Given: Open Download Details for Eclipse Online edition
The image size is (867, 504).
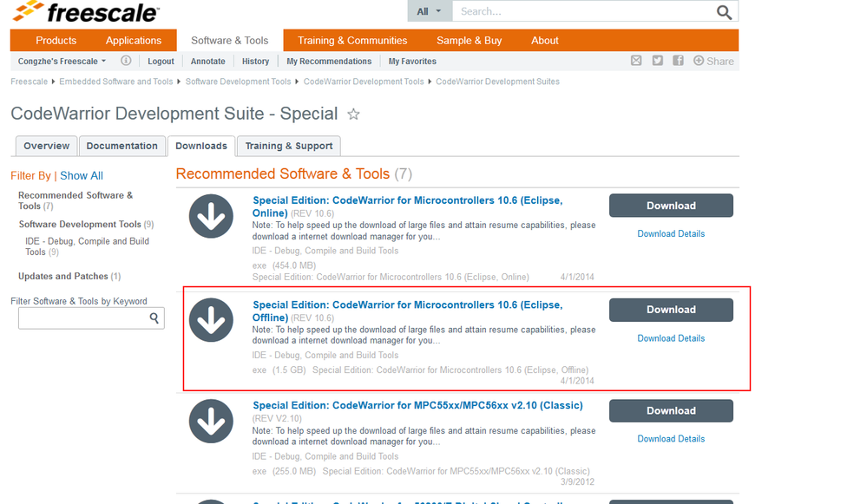Looking at the screenshot, I should click(671, 234).
